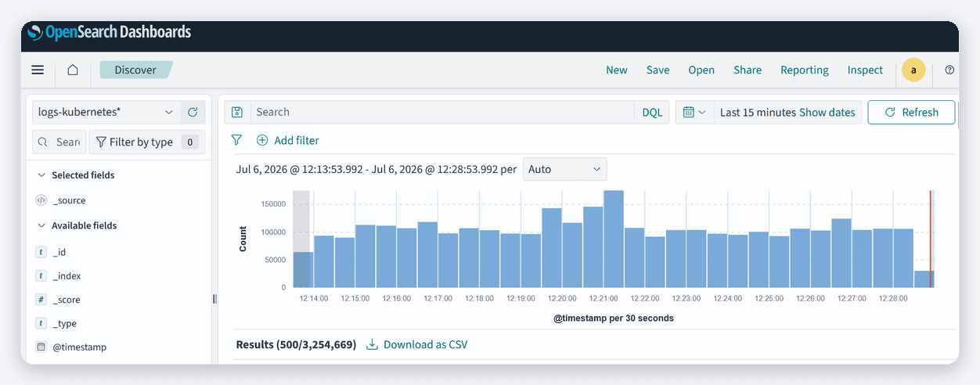Click the tallest histogram bar near 12:21:00
Screen dimensions: 980x385
point(614,239)
